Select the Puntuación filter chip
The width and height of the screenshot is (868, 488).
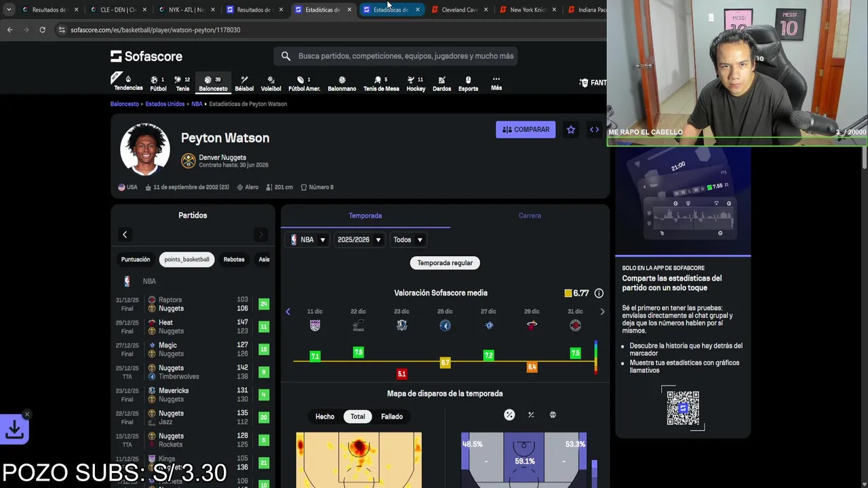136,260
